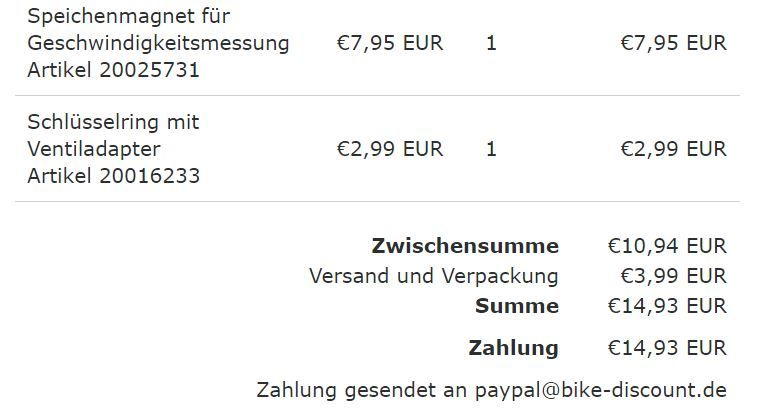Click the Schlüsselring unit price €2,99 EUR

coord(389,149)
